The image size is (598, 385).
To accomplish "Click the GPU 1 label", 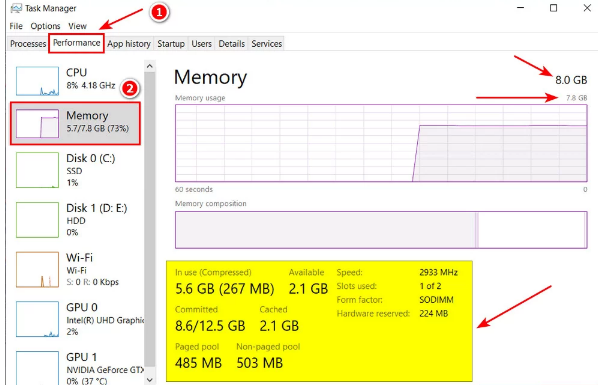I will [82, 357].
